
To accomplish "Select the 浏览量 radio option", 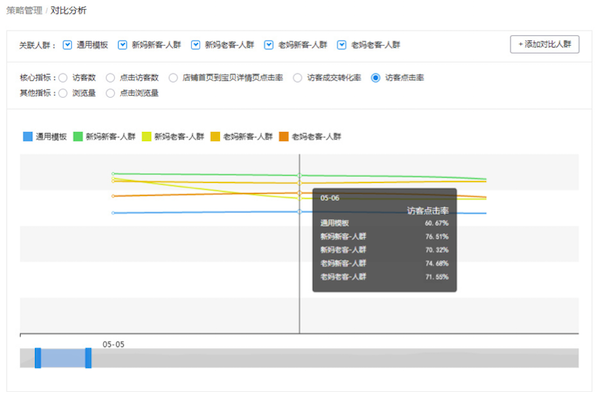I will point(63,93).
